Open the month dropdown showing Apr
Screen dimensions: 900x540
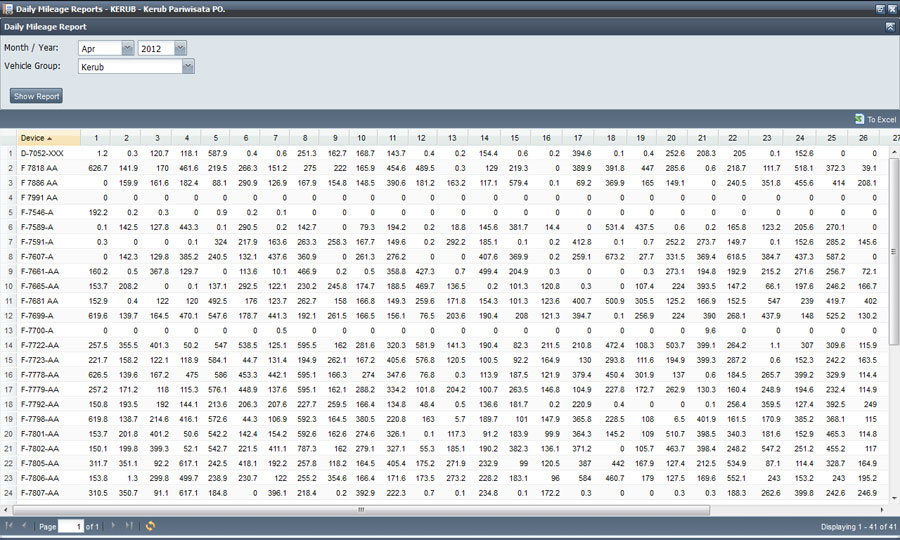127,48
